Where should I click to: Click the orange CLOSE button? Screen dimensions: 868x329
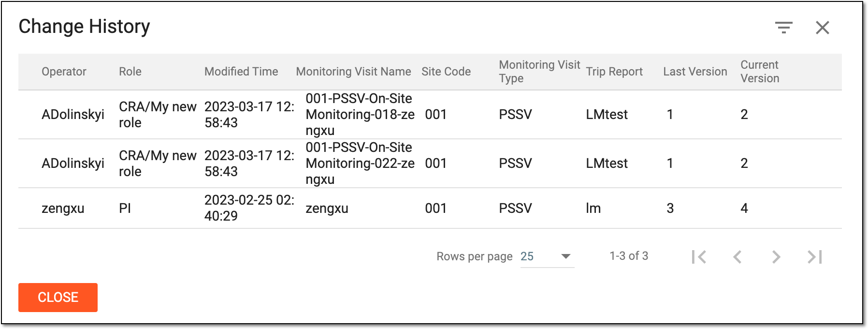point(58,297)
